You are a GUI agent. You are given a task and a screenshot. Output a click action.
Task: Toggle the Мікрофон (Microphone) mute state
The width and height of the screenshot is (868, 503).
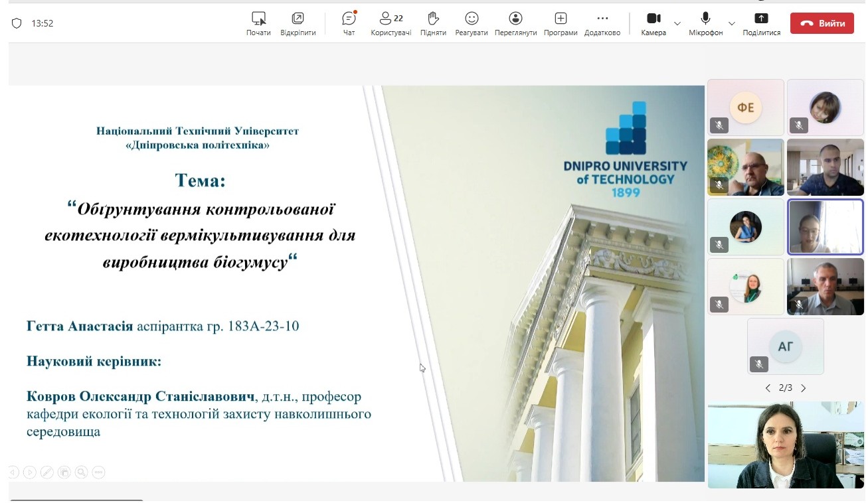click(x=705, y=23)
